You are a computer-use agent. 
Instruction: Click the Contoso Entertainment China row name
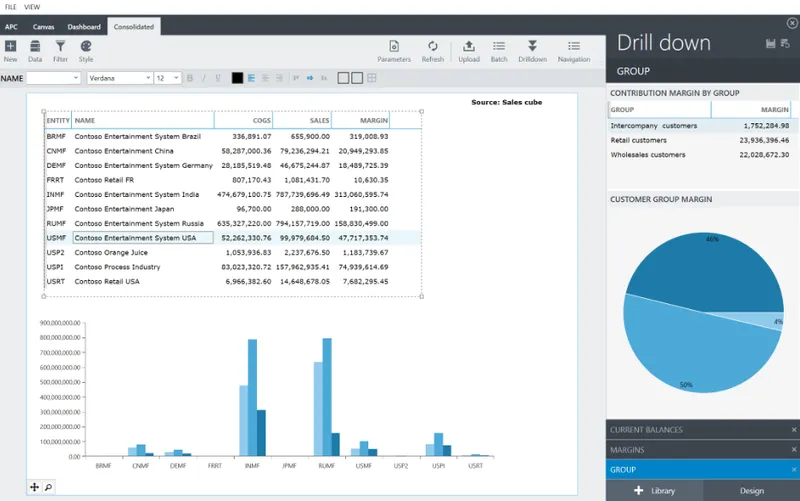[124, 151]
